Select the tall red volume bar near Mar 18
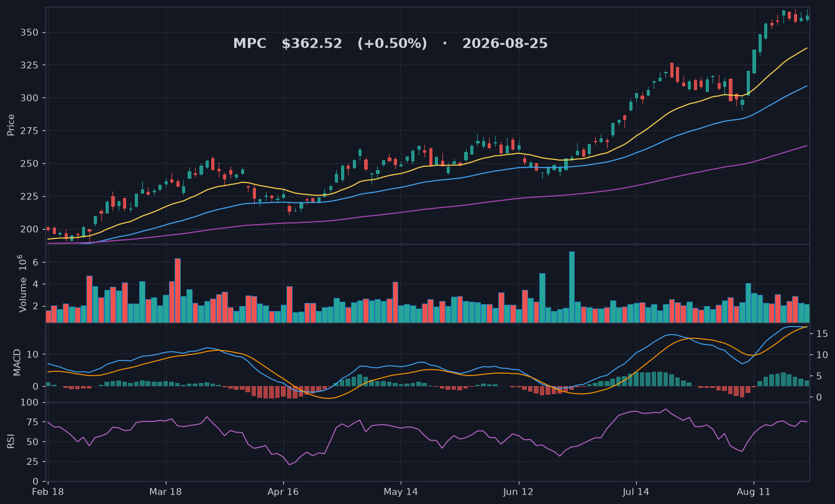This screenshot has height=504, width=835. click(178, 290)
